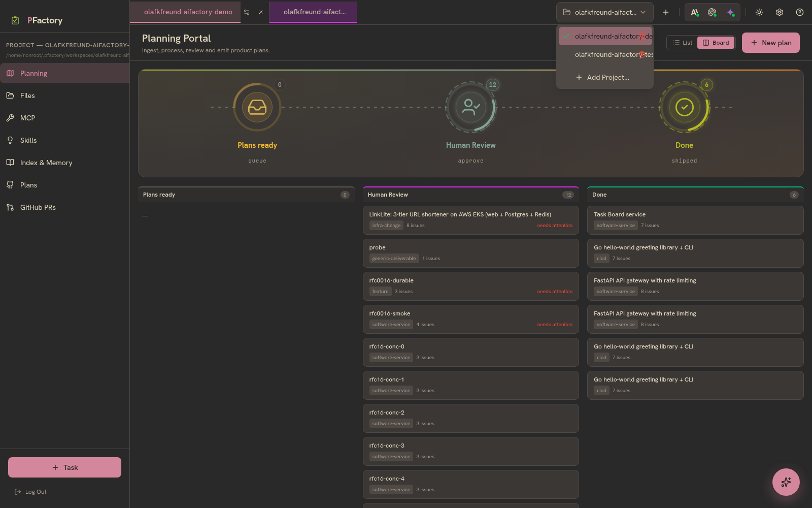This screenshot has width=812, height=508.
Task: Click the Planning Portal heading
Action: [176, 38]
